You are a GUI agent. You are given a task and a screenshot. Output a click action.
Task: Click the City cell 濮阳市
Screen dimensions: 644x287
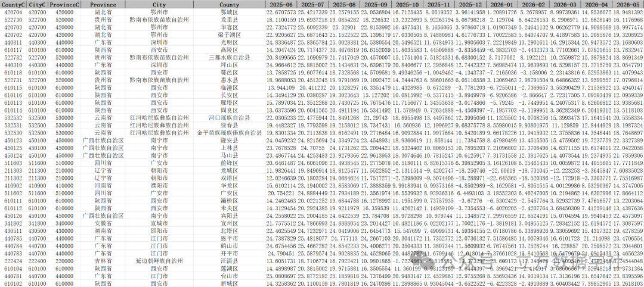point(159,186)
